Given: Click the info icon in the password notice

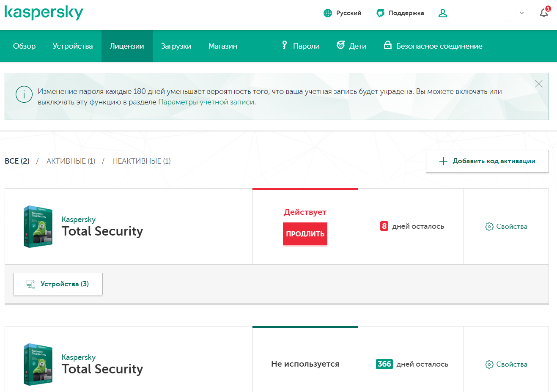Looking at the screenshot, I should (x=24, y=94).
